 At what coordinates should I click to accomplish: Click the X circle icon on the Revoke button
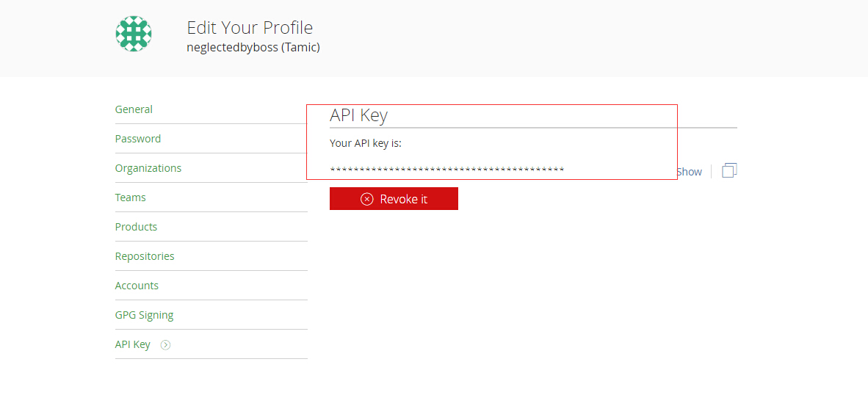point(366,199)
